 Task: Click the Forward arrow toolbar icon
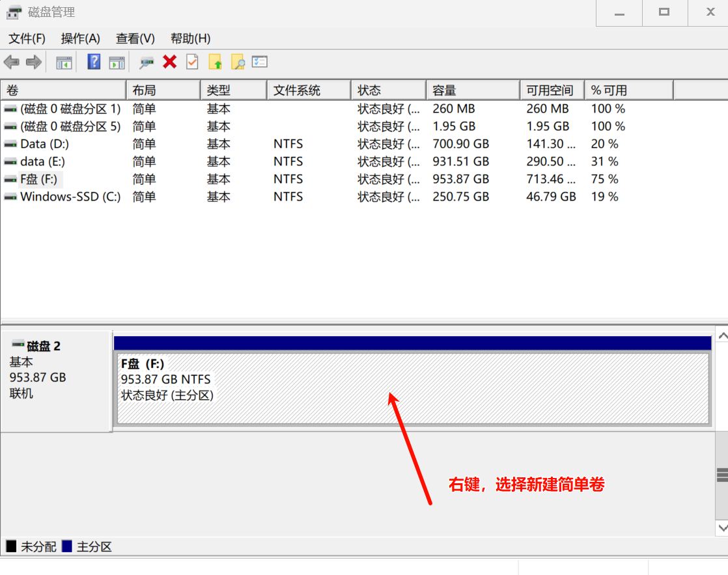point(34,63)
